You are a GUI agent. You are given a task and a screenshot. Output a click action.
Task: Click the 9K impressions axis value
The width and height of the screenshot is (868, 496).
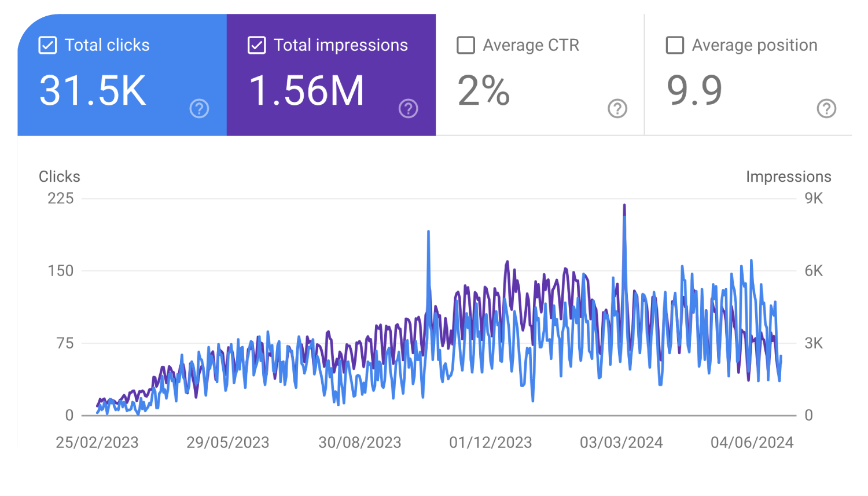(x=814, y=199)
